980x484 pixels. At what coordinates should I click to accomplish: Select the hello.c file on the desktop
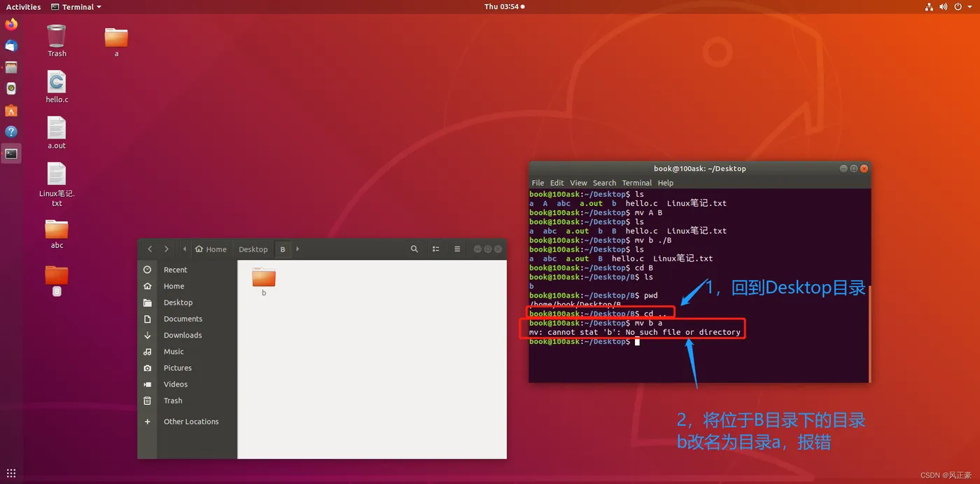tap(57, 86)
